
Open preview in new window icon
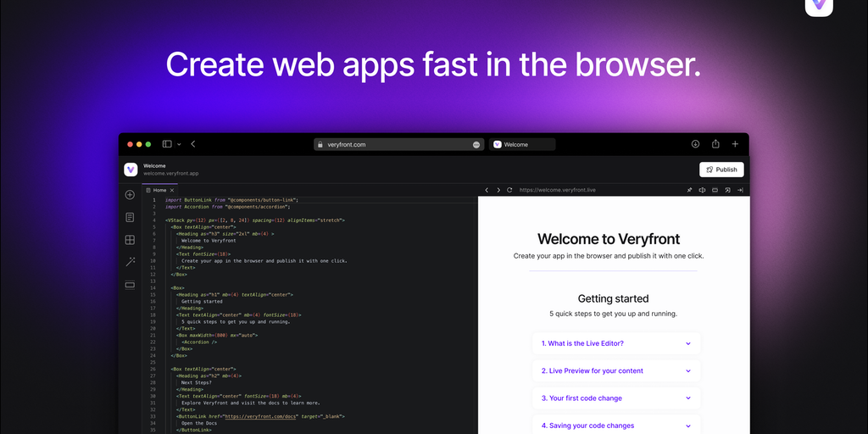[x=727, y=190]
